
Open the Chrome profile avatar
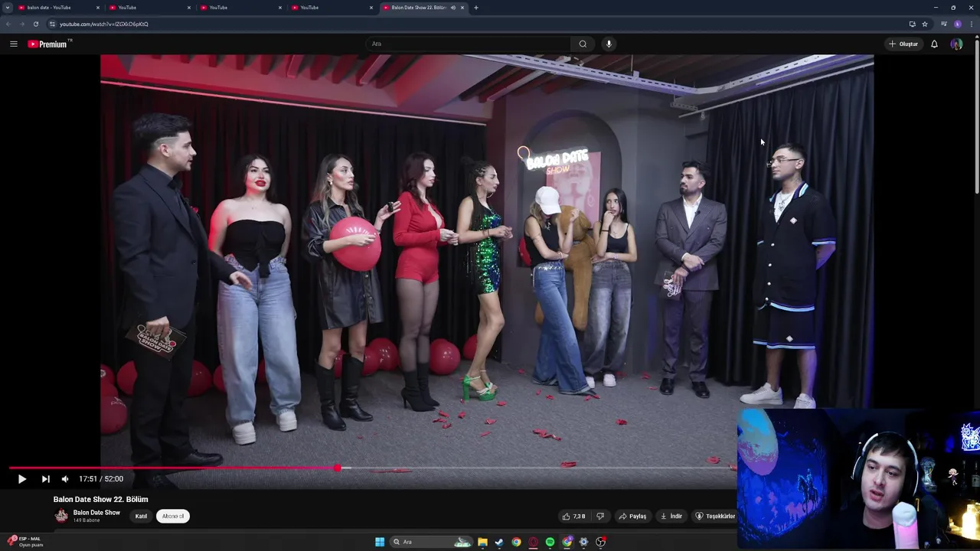pos(957,24)
